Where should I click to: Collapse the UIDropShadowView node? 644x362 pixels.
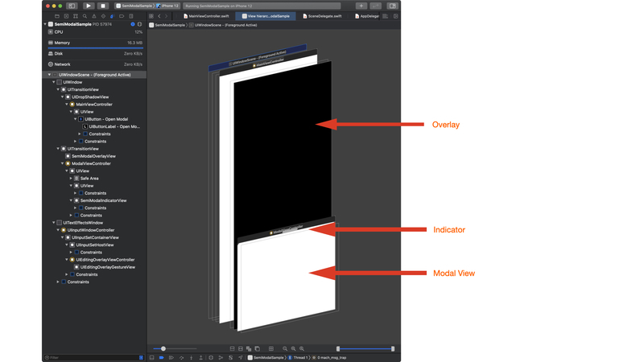63,97
